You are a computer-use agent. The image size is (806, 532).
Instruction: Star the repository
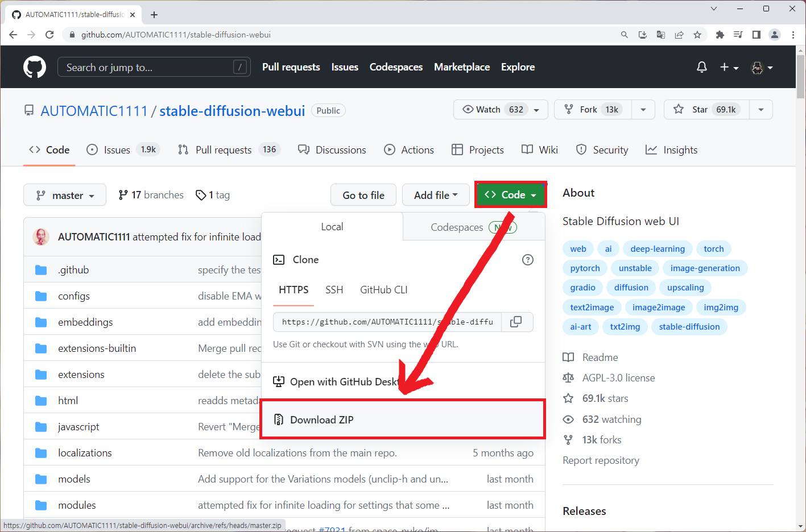(x=706, y=110)
